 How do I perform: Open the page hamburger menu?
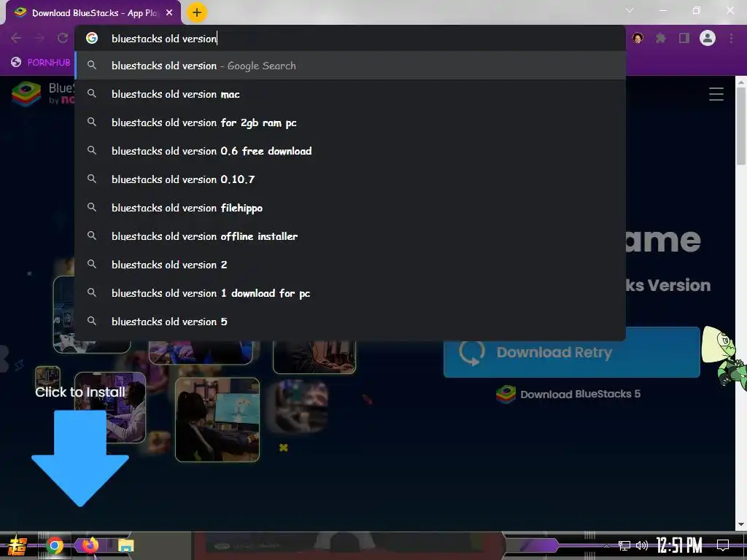(x=716, y=94)
